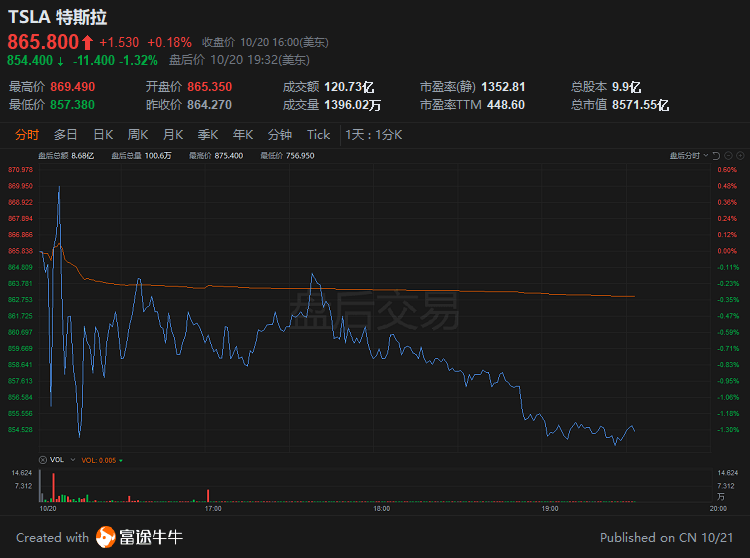Click the reset/undo chart view icon

(x=717, y=156)
